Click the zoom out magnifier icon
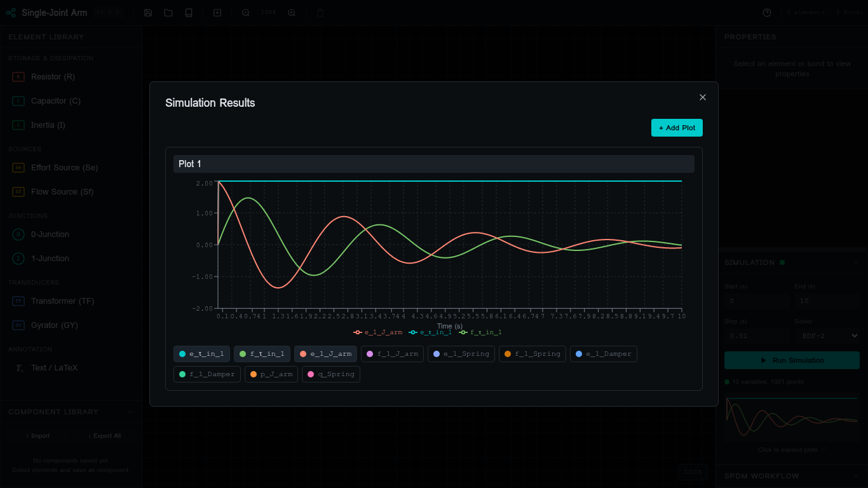Viewport: 868px width, 488px height. (x=246, y=13)
